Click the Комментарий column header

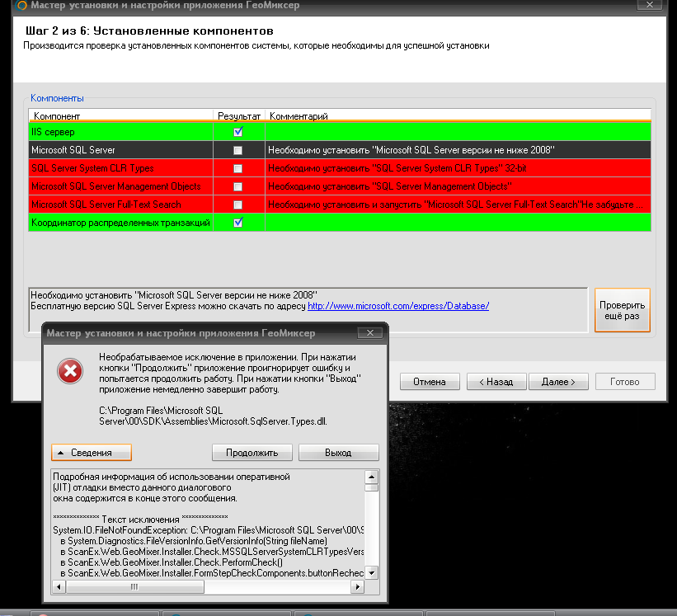click(x=458, y=115)
